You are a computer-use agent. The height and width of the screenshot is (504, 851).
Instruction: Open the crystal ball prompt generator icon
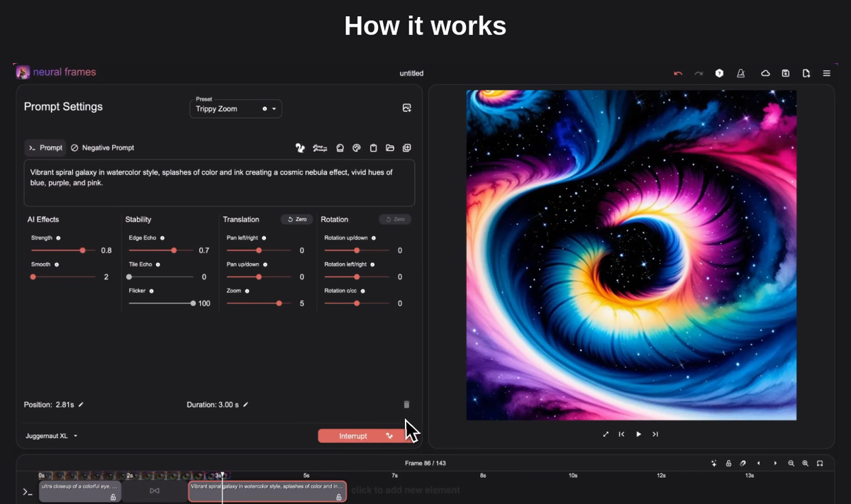pos(340,148)
